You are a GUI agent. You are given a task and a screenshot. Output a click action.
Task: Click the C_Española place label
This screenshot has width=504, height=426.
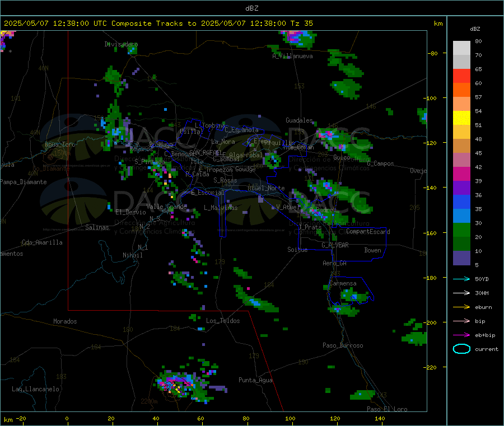pyautogui.click(x=241, y=130)
